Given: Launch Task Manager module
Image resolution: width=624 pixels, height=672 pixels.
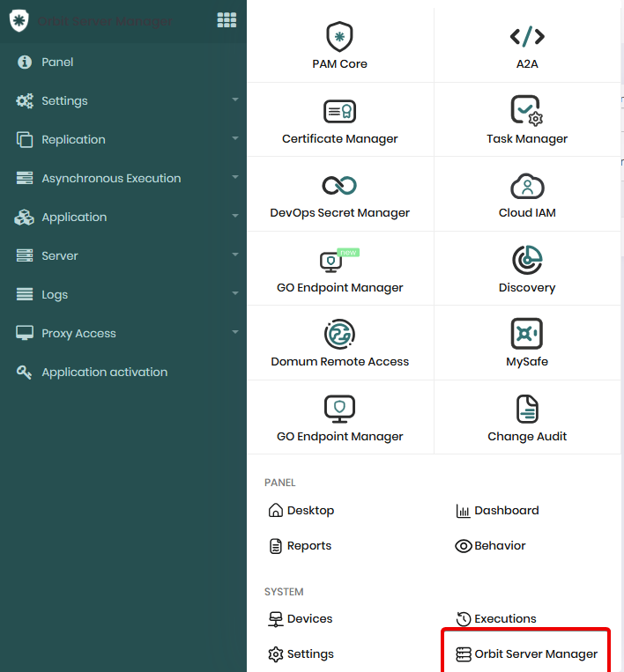Looking at the screenshot, I should (527, 121).
